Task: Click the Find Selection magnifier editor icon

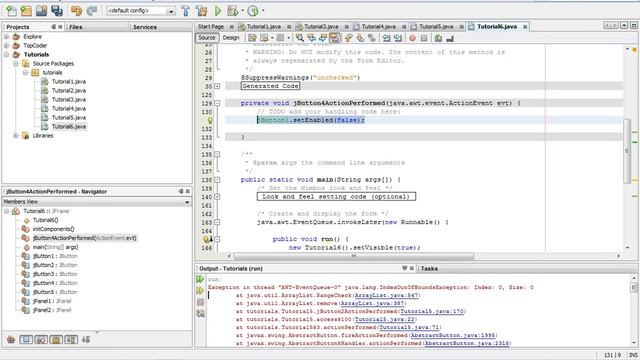Action: coord(300,38)
